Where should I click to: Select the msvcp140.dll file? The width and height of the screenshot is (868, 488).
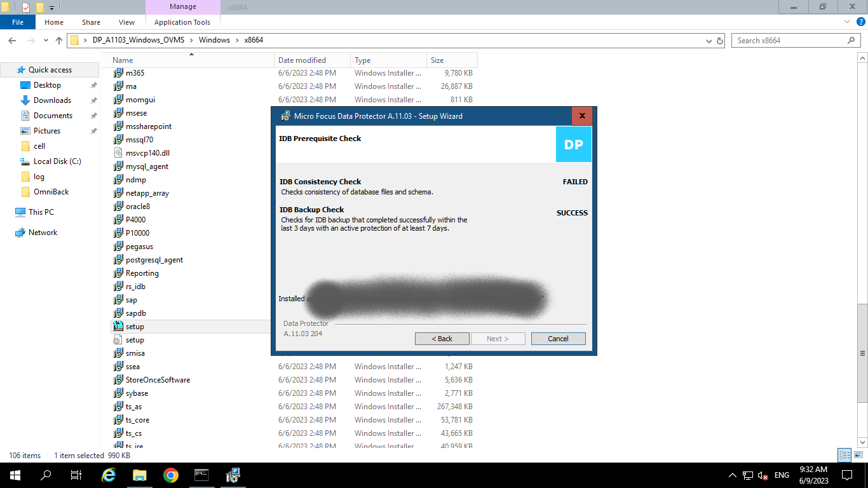pyautogui.click(x=147, y=153)
